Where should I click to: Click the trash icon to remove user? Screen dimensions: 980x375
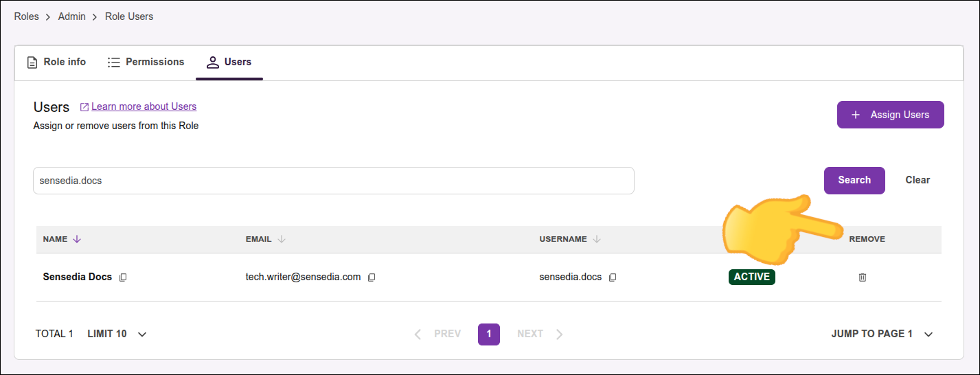coord(863,277)
